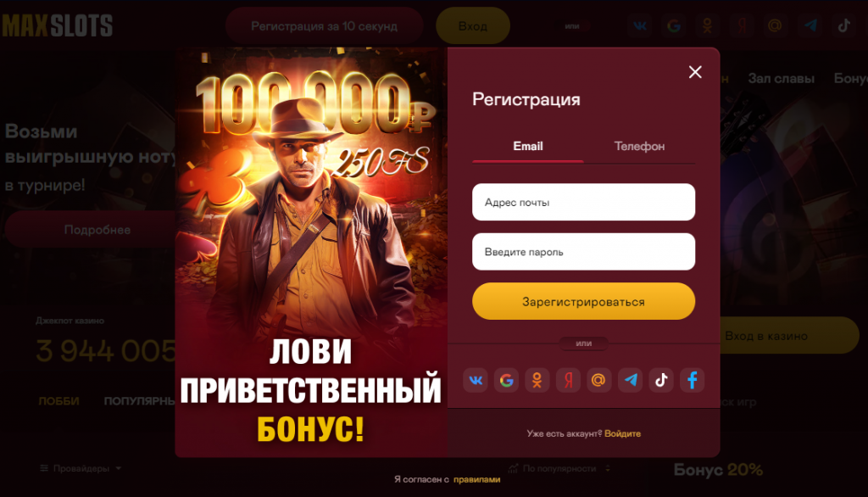
Task: Choose Google sign-up icon in the registration form
Action: [x=507, y=380]
